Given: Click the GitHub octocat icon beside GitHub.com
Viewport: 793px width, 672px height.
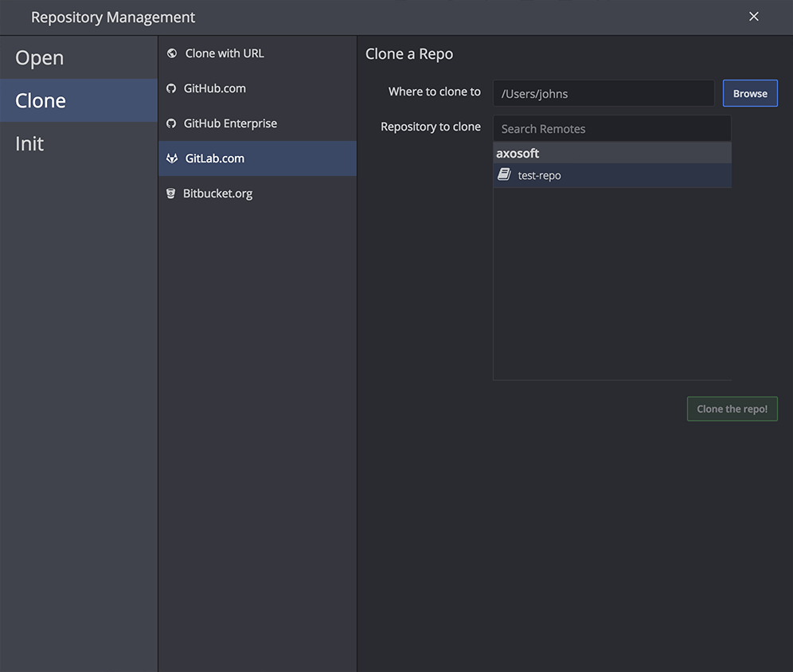Looking at the screenshot, I should pos(171,88).
